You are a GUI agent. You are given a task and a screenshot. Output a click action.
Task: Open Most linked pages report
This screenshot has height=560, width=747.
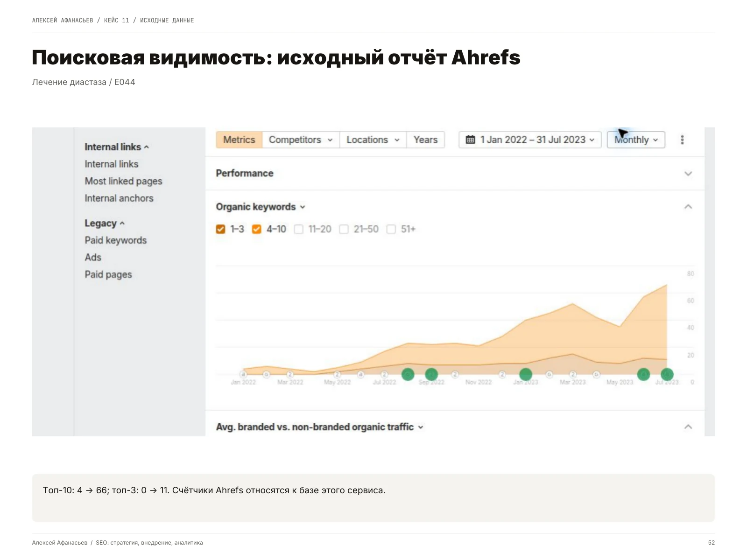(x=123, y=181)
